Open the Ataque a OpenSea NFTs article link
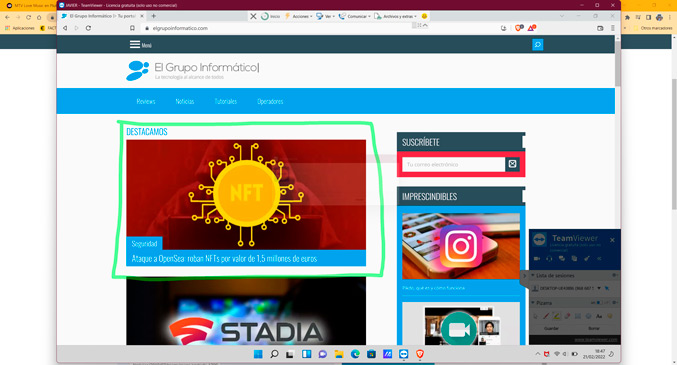The width and height of the screenshot is (677, 365). [x=224, y=258]
